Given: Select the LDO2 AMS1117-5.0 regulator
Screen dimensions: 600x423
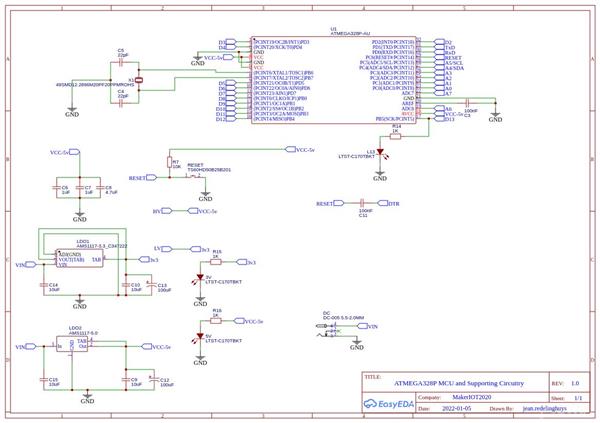Looking at the screenshot, I should (x=72, y=344).
